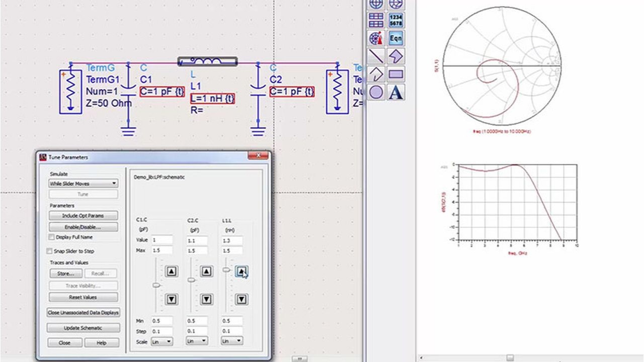Open the Simulate mode dropdown
644x362 pixels.
(x=83, y=184)
